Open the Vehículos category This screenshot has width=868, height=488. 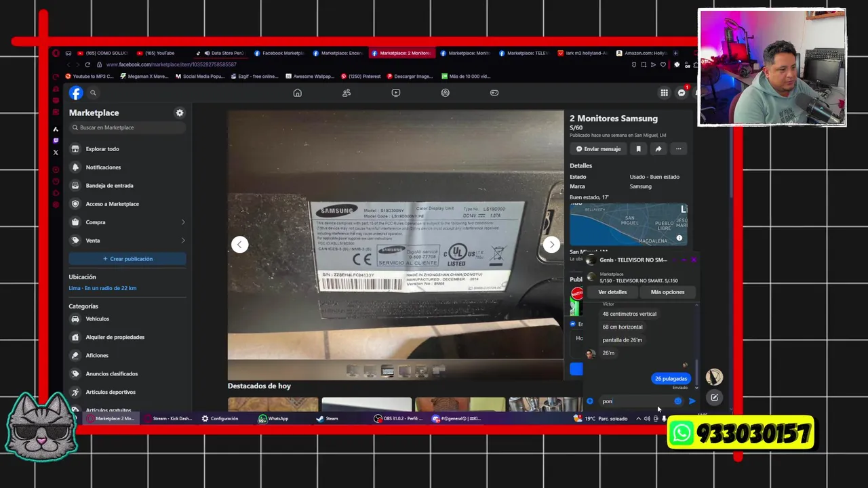(x=127, y=319)
